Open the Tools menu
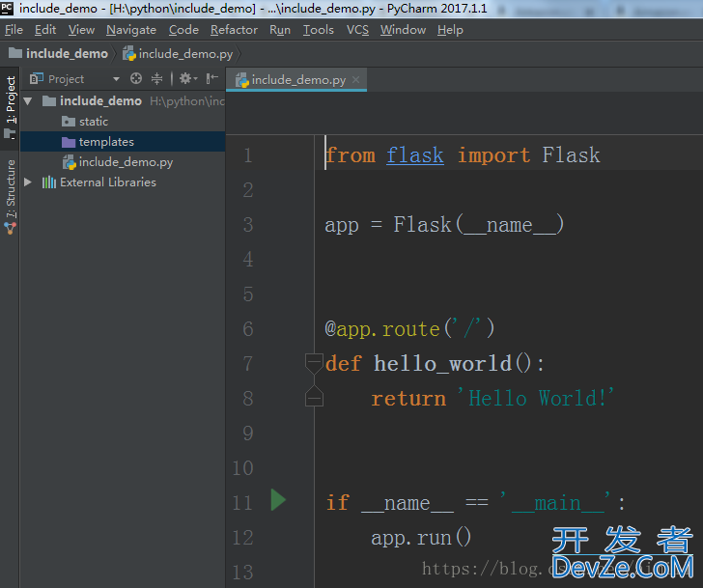The width and height of the screenshot is (703, 588). [x=319, y=30]
